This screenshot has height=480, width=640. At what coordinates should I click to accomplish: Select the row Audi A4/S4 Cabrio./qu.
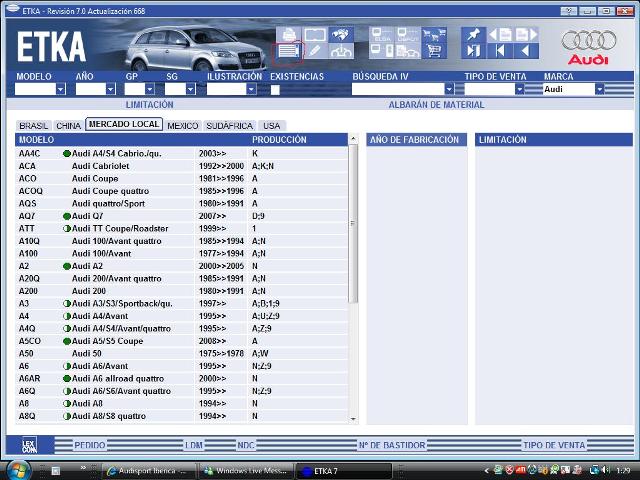tap(182, 153)
